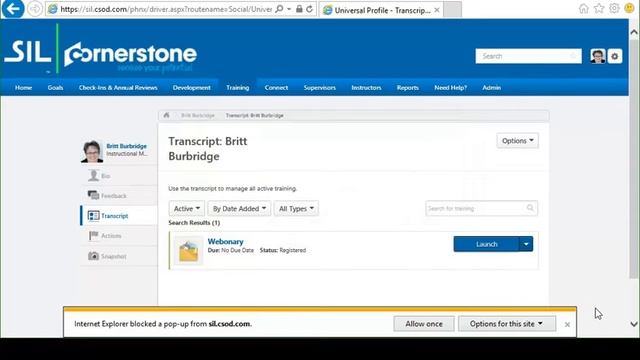Open the Instructors menu

point(366,87)
